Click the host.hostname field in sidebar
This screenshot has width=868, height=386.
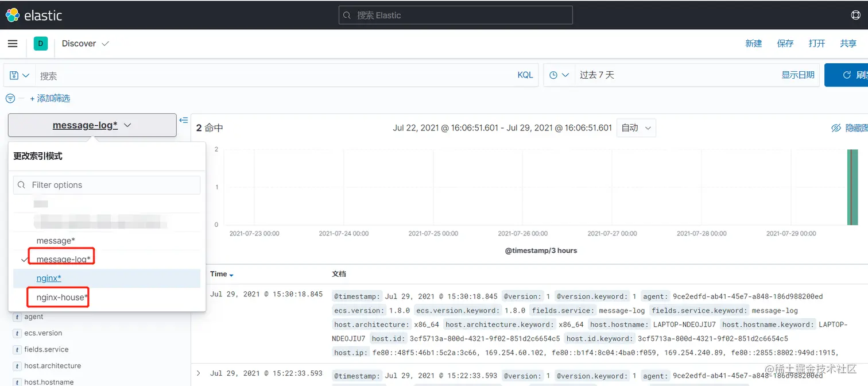pos(49,381)
